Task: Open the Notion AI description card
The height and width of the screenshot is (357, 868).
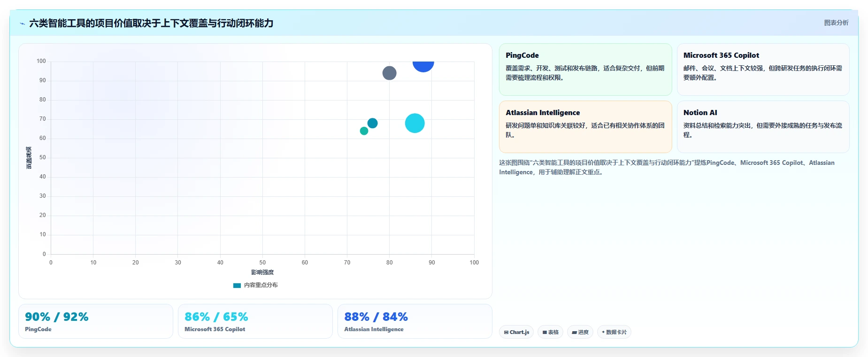Action: point(763,127)
